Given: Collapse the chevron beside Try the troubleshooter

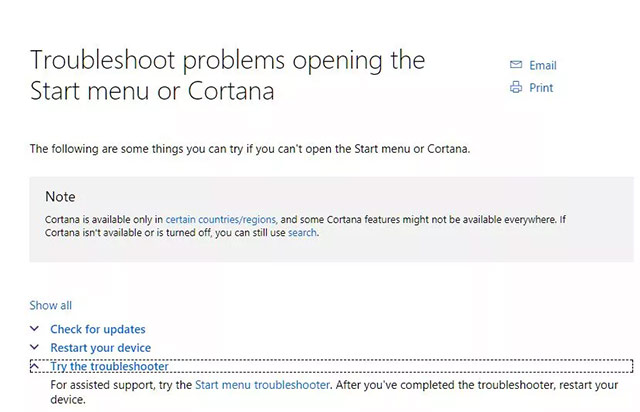Looking at the screenshot, I should tap(35, 367).
